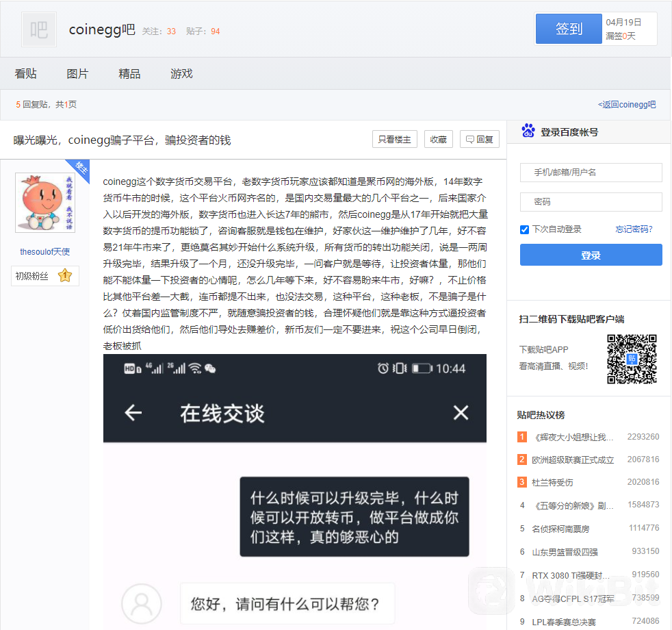Open hot topic 欧洲超级联赛正式成立
The image size is (672, 630).
coord(573,460)
